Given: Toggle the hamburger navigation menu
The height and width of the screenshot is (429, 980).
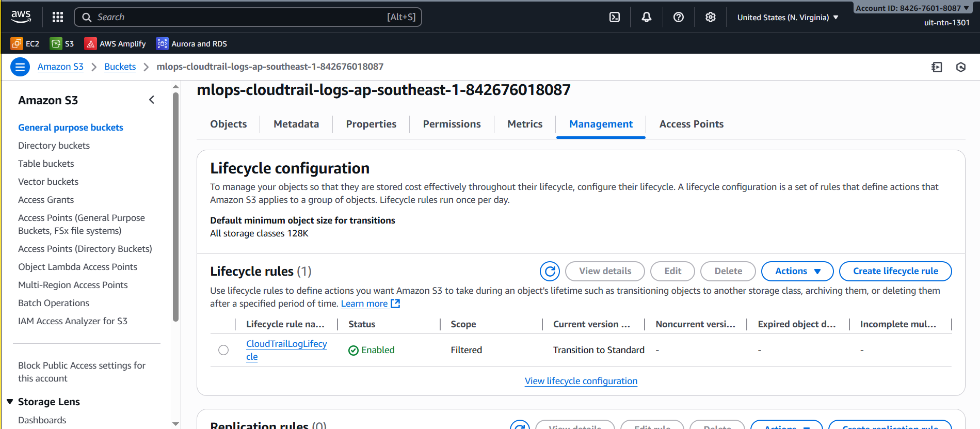Looking at the screenshot, I should [20, 67].
